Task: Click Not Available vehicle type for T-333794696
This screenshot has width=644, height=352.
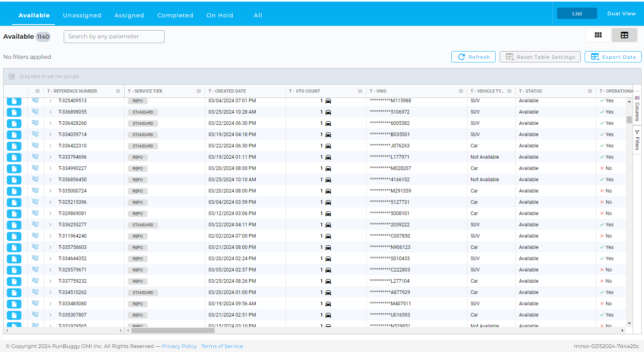Action: coord(485,157)
